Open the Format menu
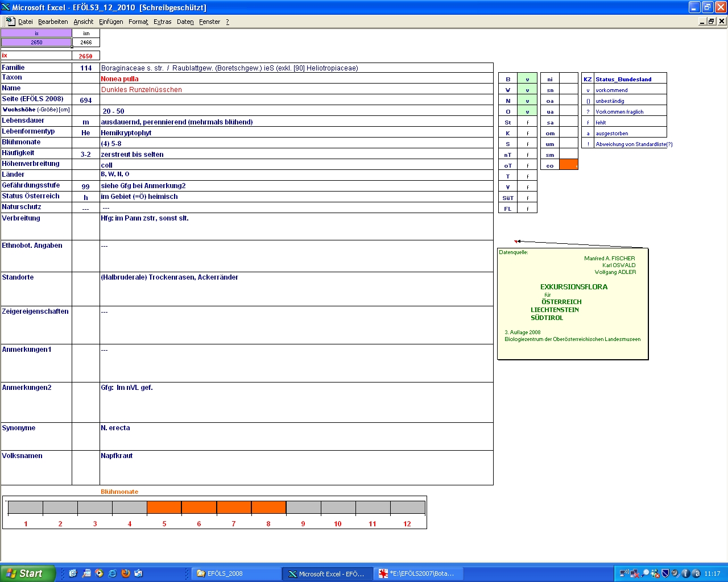 138,22
